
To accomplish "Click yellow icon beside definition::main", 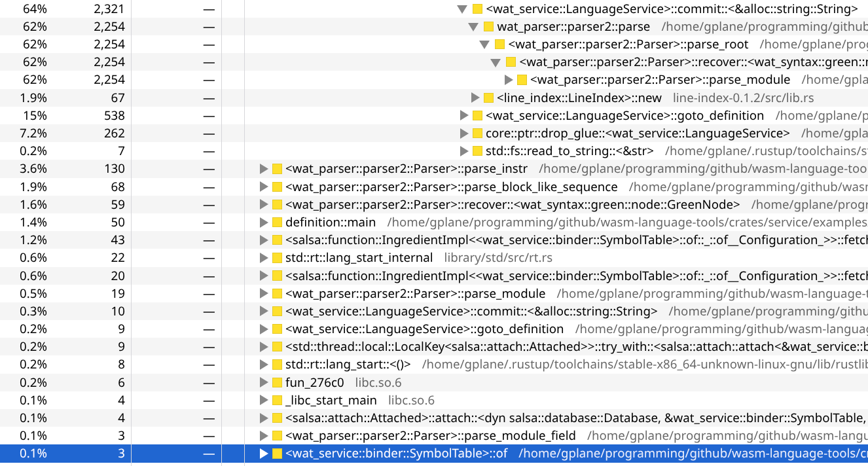I will point(277,222).
